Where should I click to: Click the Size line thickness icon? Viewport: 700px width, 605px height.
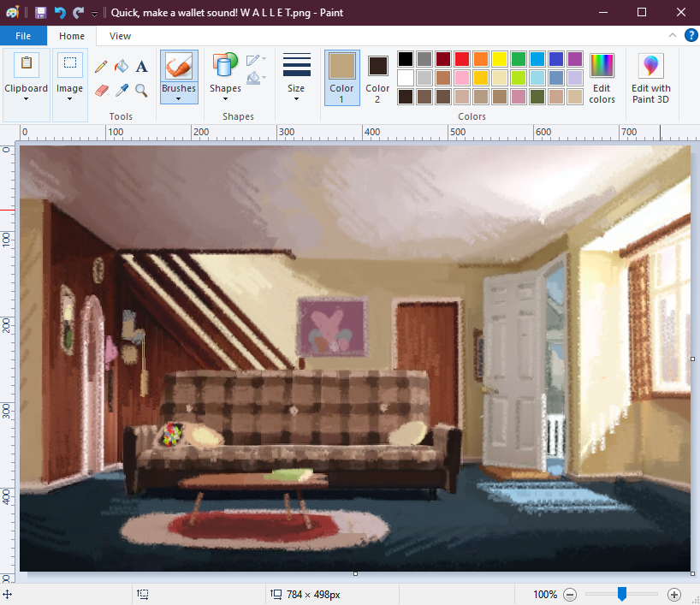(296, 65)
